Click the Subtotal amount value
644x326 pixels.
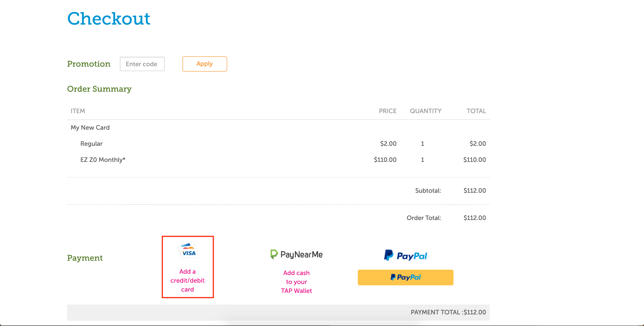pyautogui.click(x=475, y=191)
